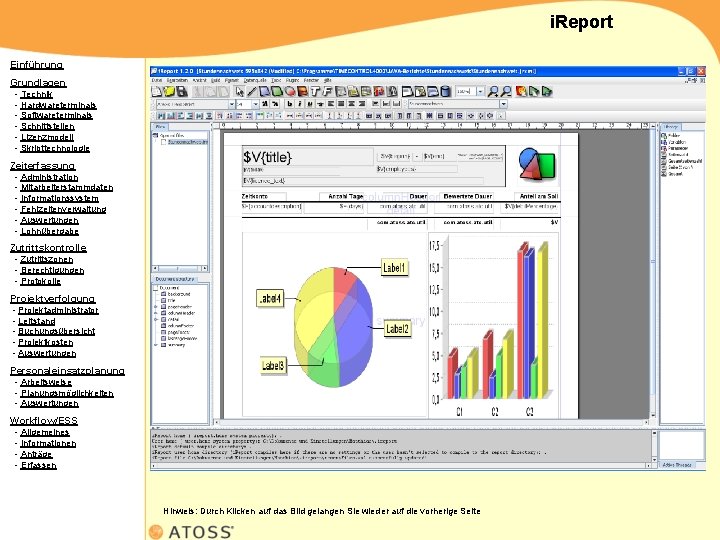
Task: Click the zoom in magnifier icon
Action: click(x=493, y=91)
